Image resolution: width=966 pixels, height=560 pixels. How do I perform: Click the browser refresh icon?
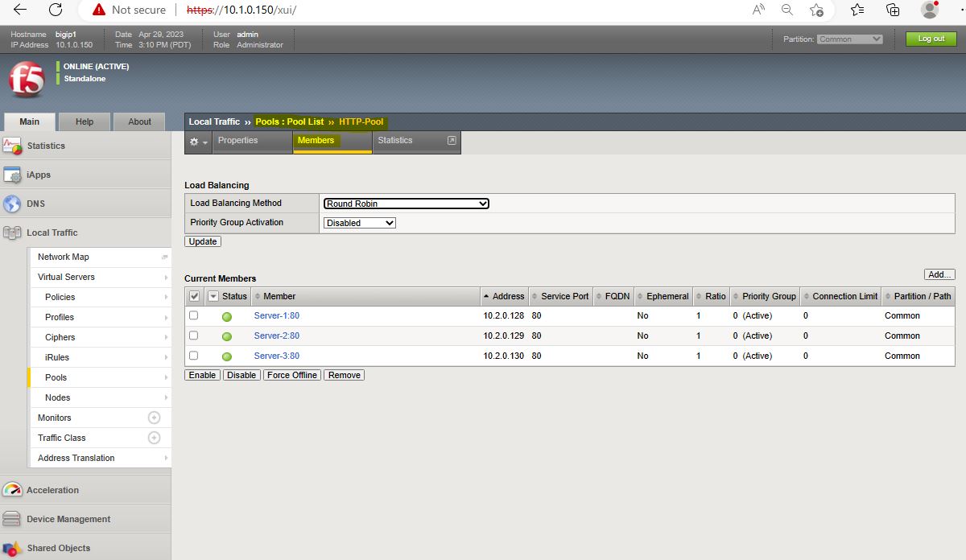[56, 10]
